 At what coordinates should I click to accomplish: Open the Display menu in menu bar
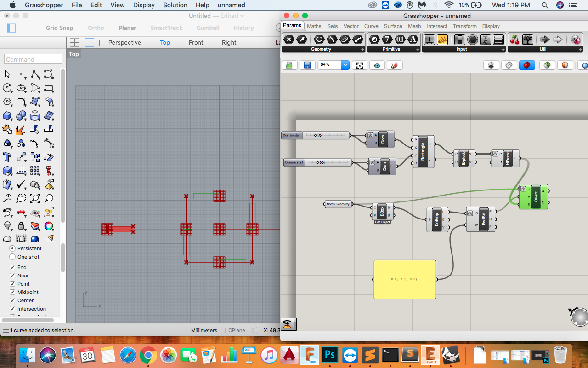[144, 5]
